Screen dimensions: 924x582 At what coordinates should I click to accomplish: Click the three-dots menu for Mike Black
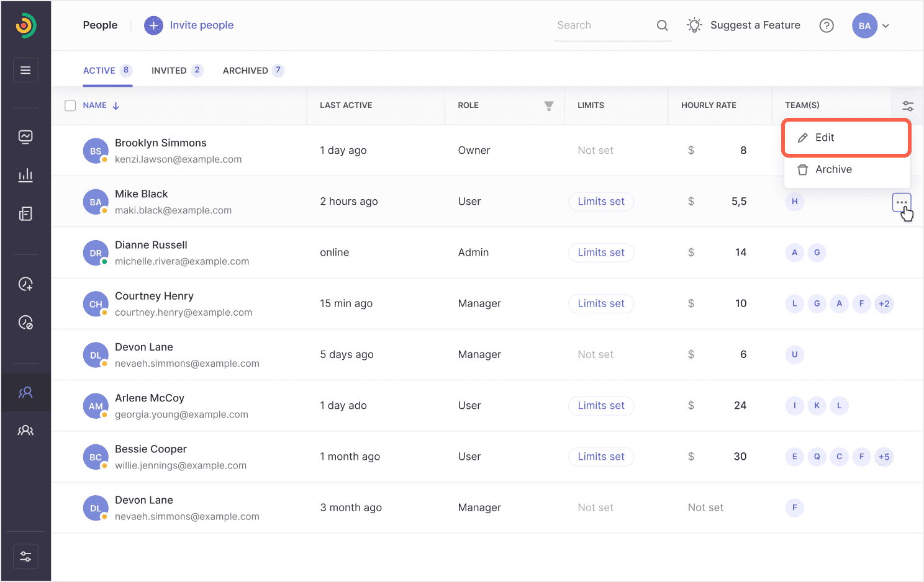pos(902,202)
